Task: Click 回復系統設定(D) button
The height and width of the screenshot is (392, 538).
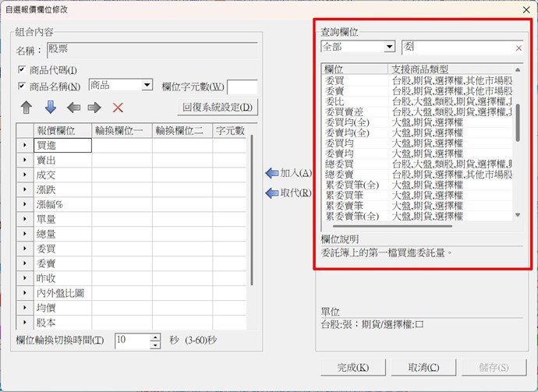Action: [x=218, y=107]
